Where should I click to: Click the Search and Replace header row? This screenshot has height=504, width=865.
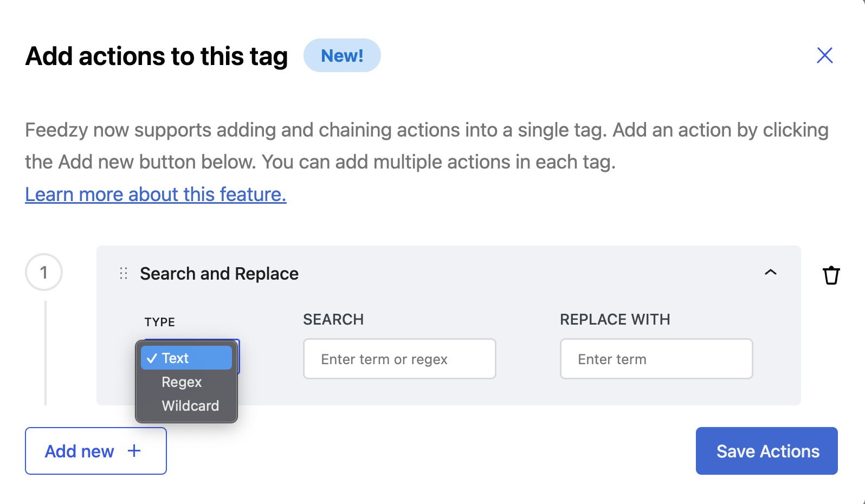[220, 274]
